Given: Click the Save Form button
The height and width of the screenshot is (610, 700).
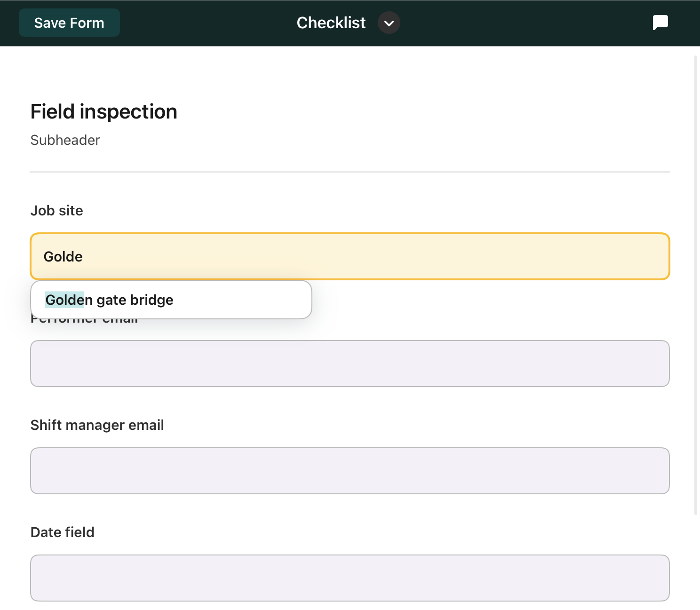Looking at the screenshot, I should click(69, 23).
